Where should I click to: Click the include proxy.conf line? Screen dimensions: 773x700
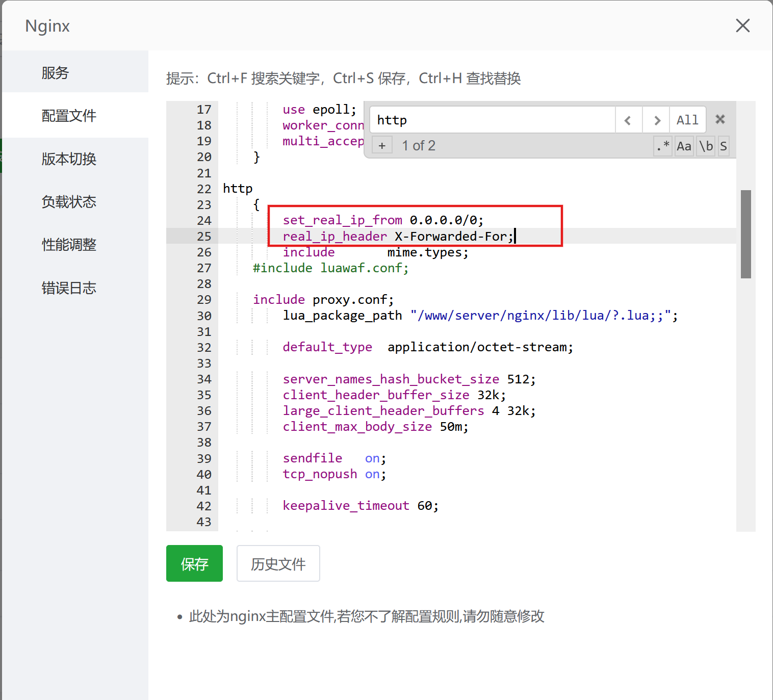[323, 300]
